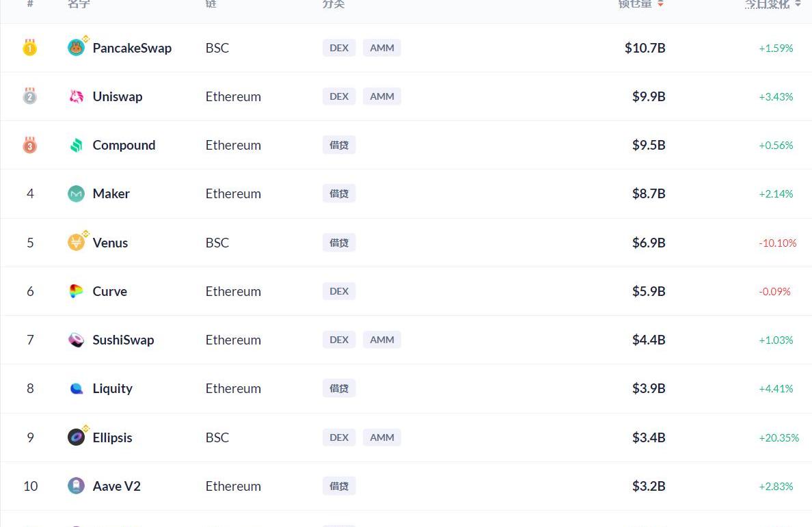Open the SushiSwap project name link

[123, 340]
